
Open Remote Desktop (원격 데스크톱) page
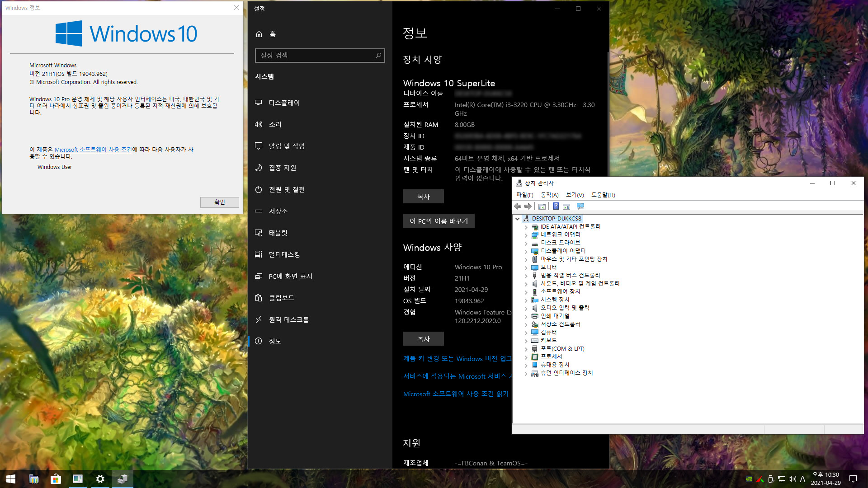[320, 319]
